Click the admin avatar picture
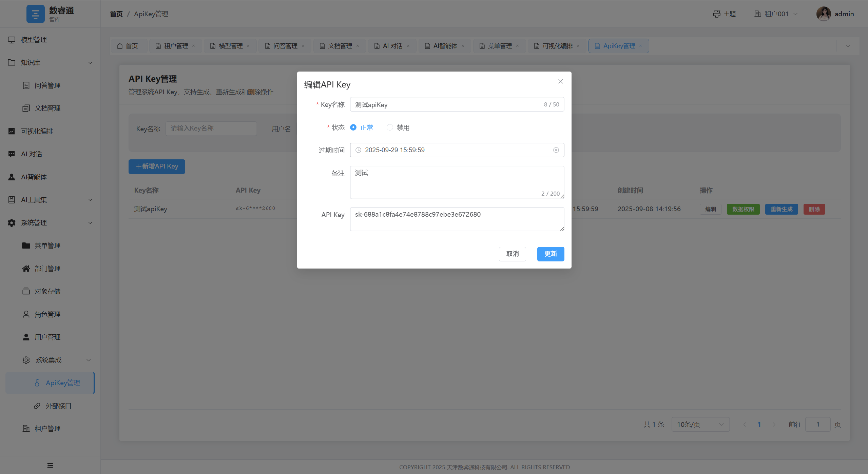Screen dimensions: 868x474 [x=823, y=14]
